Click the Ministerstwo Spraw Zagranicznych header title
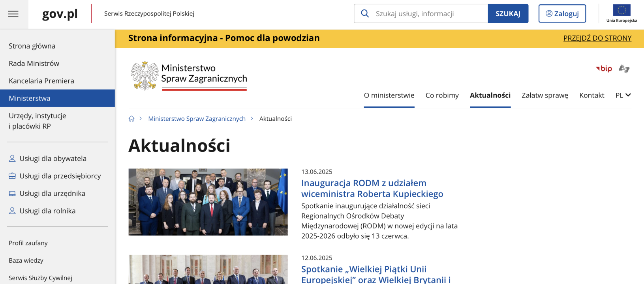Viewport: 644px width, 284px height. tap(204, 73)
